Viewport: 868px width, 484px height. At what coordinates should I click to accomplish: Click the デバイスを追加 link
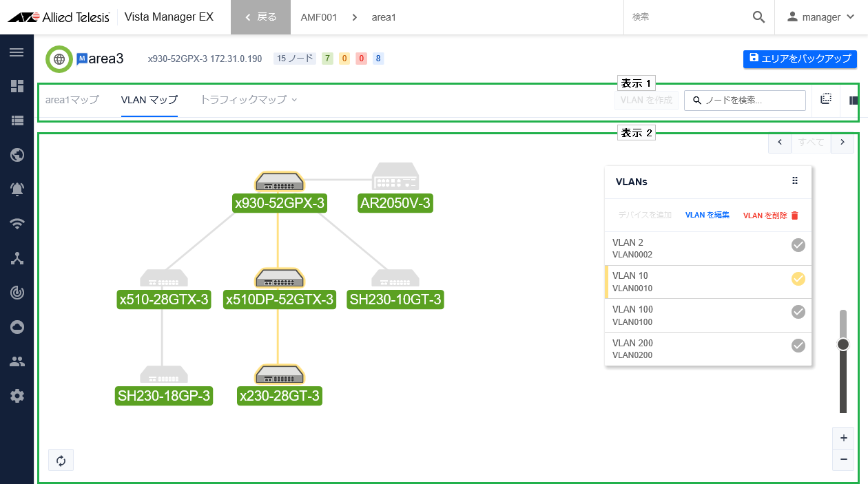click(x=645, y=215)
